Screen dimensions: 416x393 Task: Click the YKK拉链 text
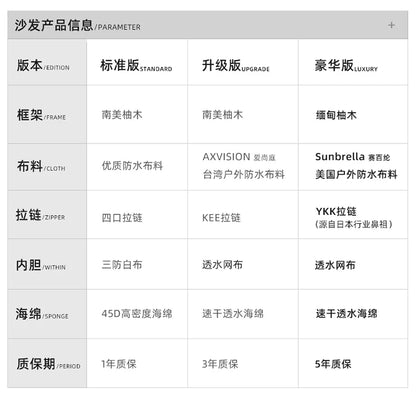click(x=336, y=211)
